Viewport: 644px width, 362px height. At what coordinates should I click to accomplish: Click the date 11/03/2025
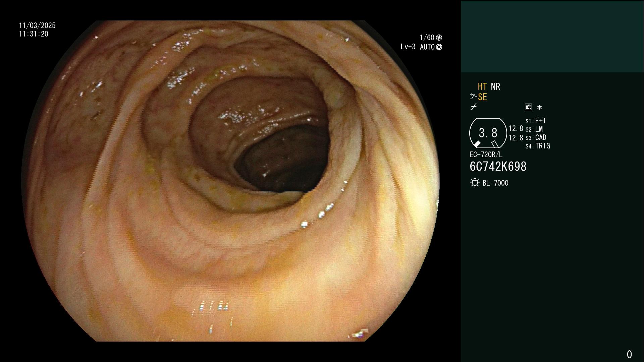pyautogui.click(x=37, y=25)
